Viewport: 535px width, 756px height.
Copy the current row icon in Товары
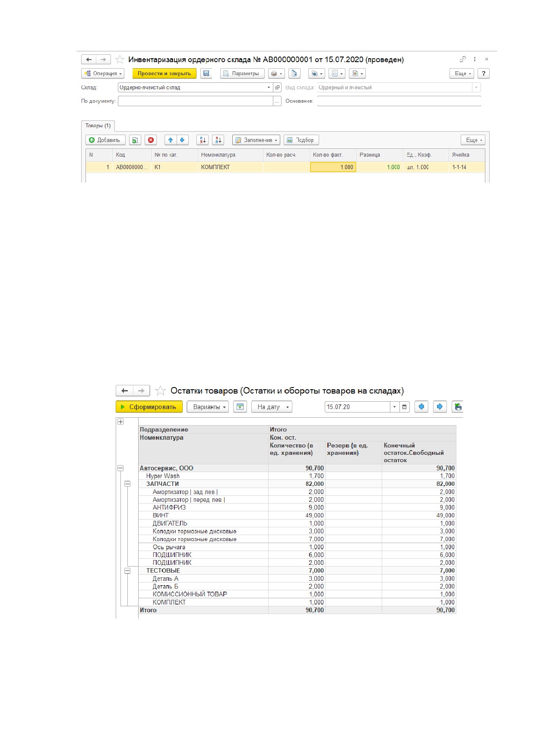tap(135, 140)
